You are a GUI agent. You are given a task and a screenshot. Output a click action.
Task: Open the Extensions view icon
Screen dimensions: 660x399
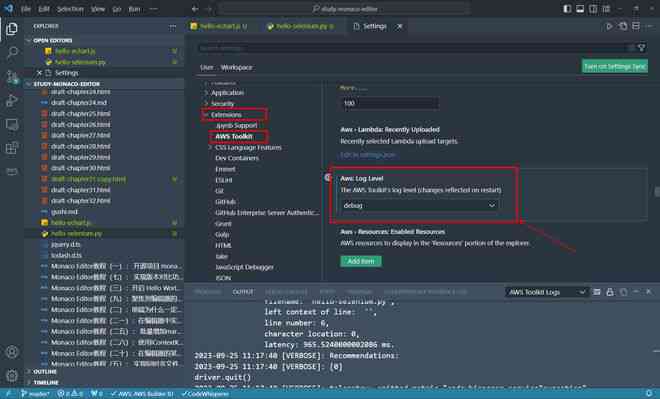coord(12,147)
